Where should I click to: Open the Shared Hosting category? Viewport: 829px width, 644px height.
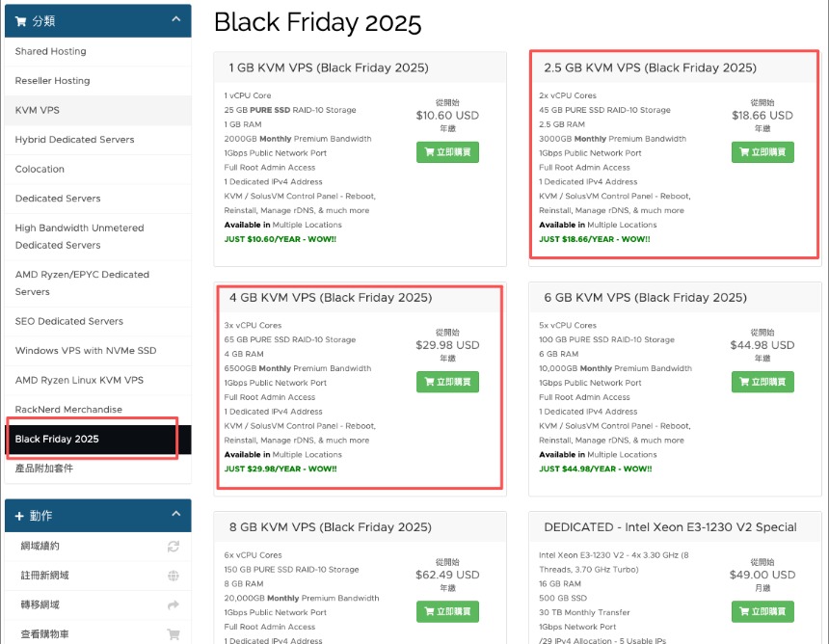(x=50, y=51)
